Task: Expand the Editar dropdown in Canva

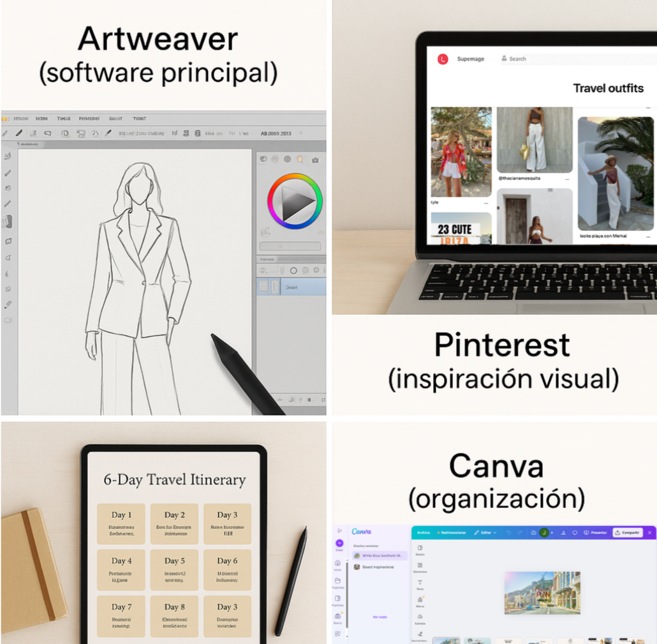Action: (x=485, y=532)
